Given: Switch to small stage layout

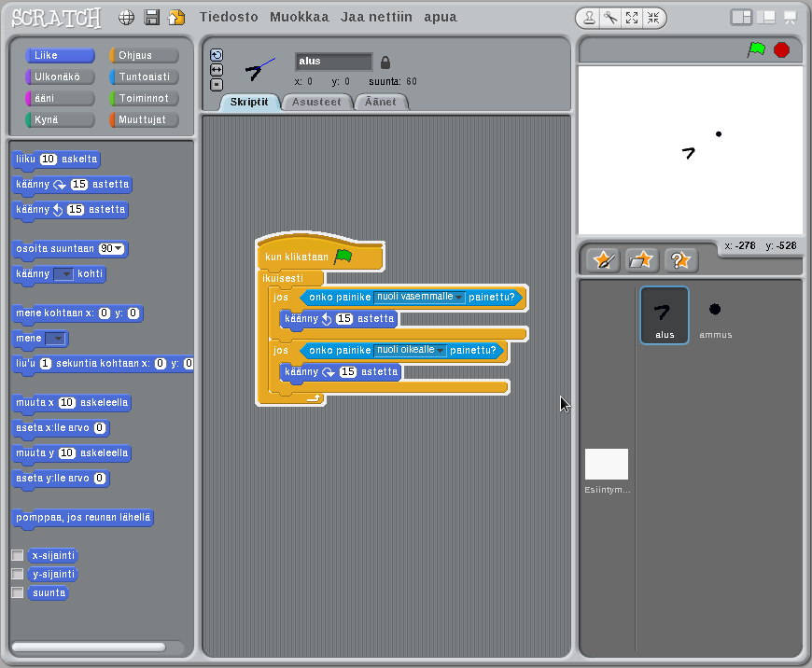Looking at the screenshot, I should pyautogui.click(x=741, y=18).
